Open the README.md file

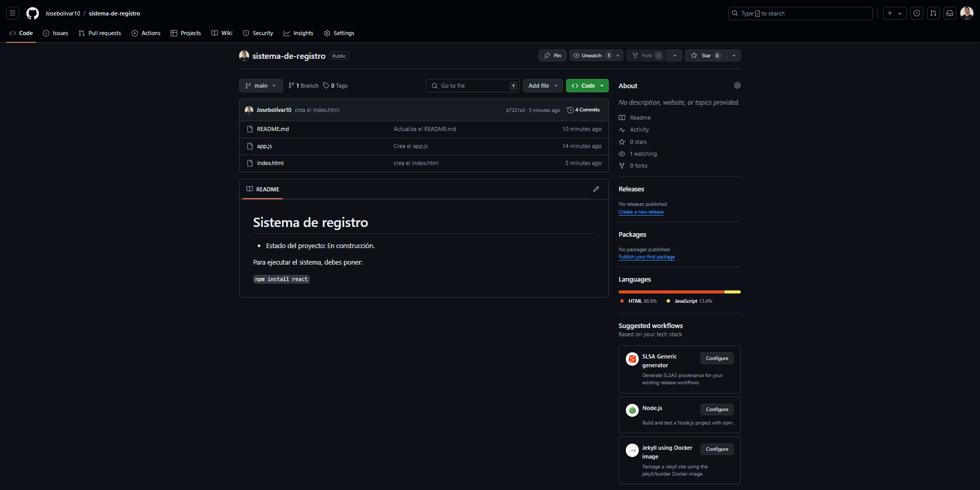coord(273,129)
